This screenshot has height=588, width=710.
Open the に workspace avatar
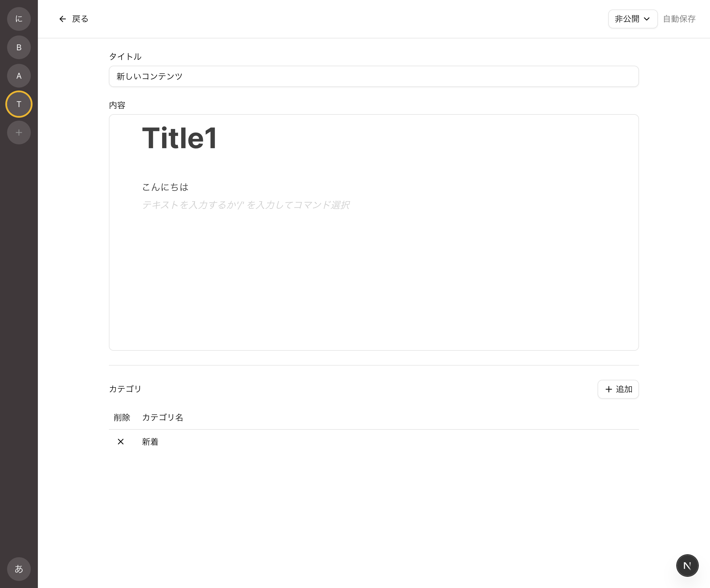coord(19,19)
